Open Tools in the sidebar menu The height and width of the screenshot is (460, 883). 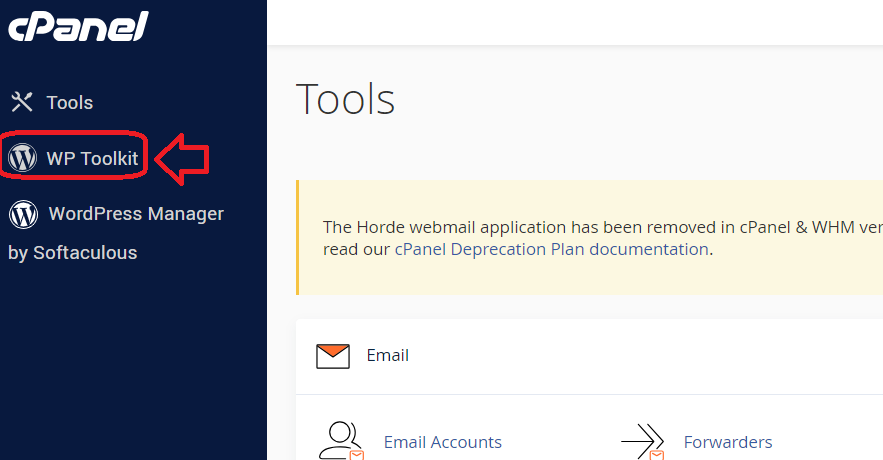pos(70,102)
